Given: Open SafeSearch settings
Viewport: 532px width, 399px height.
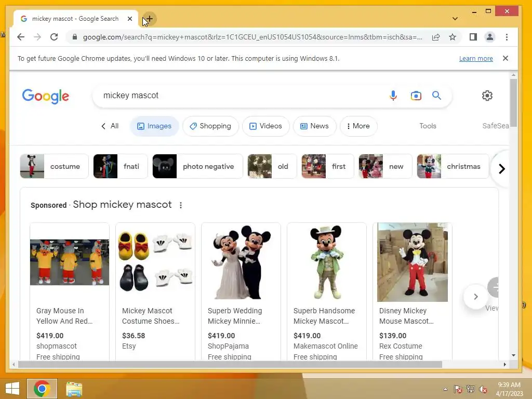Looking at the screenshot, I should tap(496, 126).
